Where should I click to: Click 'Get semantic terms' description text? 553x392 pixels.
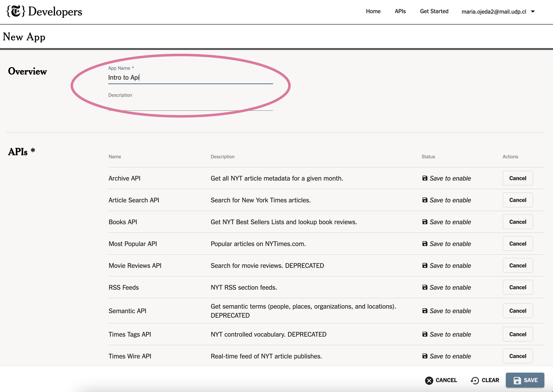point(303,311)
